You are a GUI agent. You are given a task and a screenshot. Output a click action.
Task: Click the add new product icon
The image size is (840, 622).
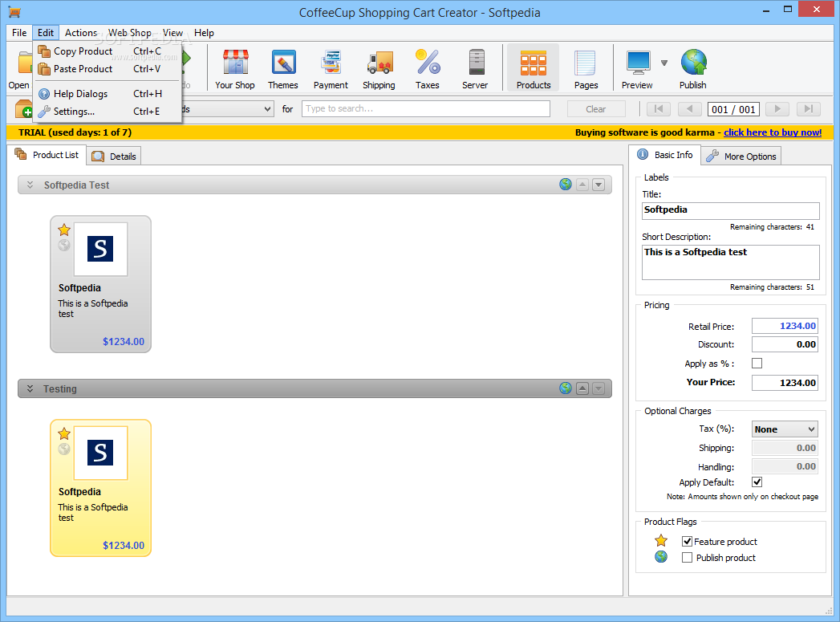(x=23, y=109)
